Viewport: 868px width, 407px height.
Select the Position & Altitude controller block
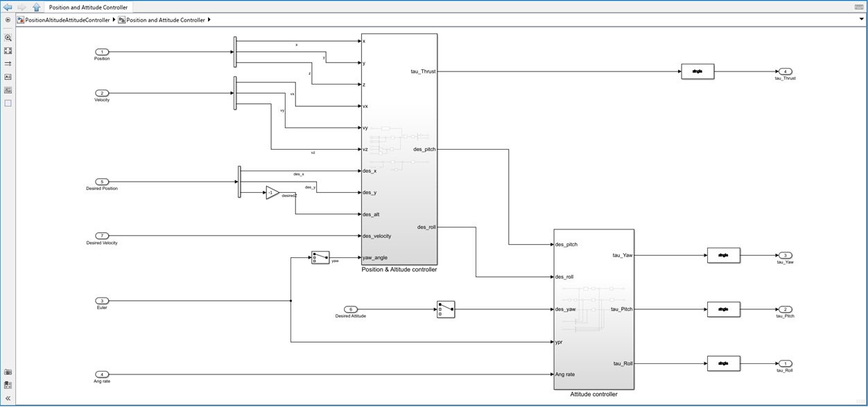[x=399, y=149]
